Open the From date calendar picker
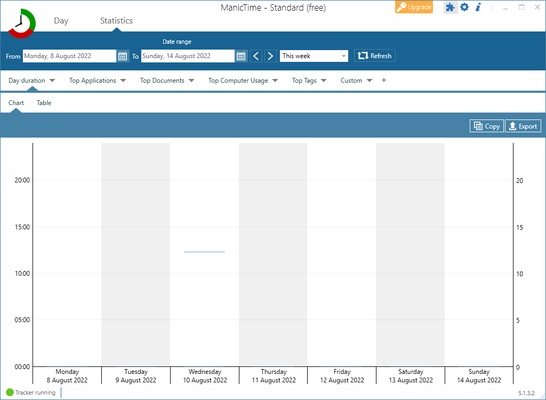546x400 pixels. pyautogui.click(x=123, y=56)
